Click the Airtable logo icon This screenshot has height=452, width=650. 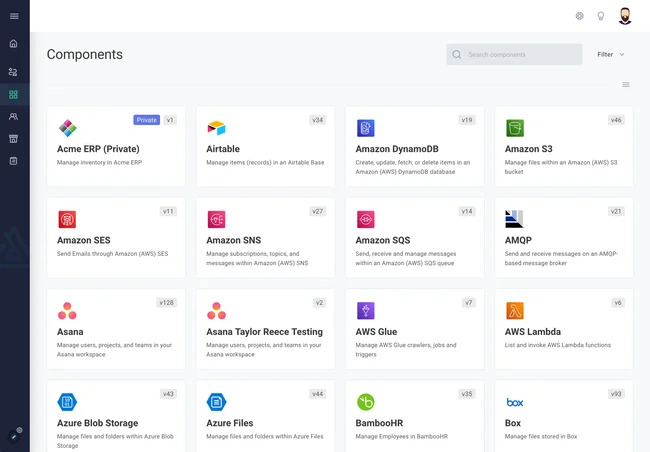216,128
